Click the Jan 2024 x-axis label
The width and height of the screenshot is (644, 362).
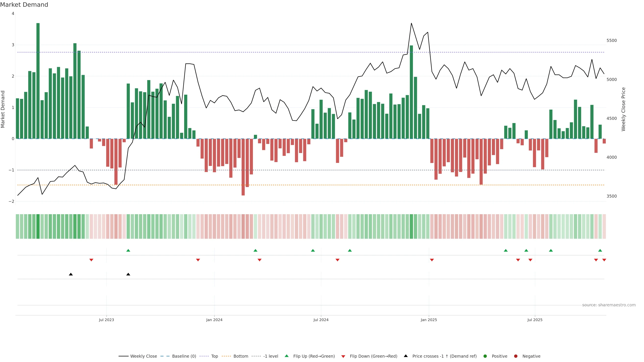[214, 320]
